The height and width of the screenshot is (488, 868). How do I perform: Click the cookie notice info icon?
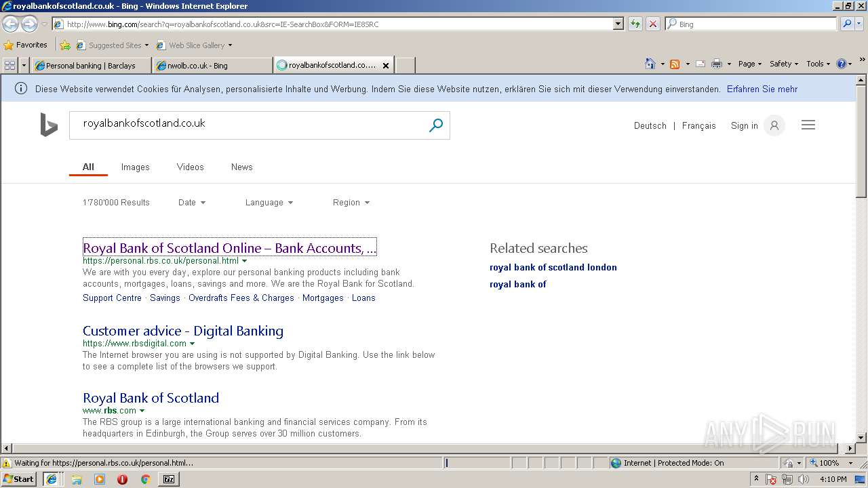21,89
